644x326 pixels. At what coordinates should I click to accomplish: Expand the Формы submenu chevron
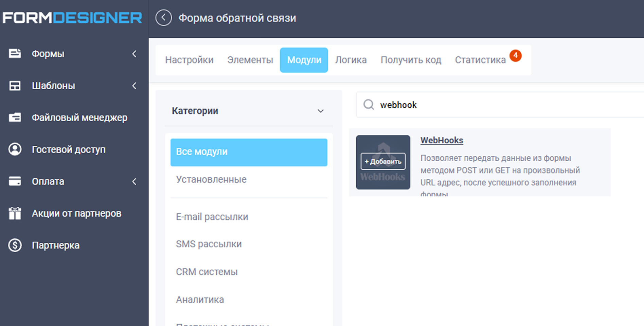click(x=135, y=54)
